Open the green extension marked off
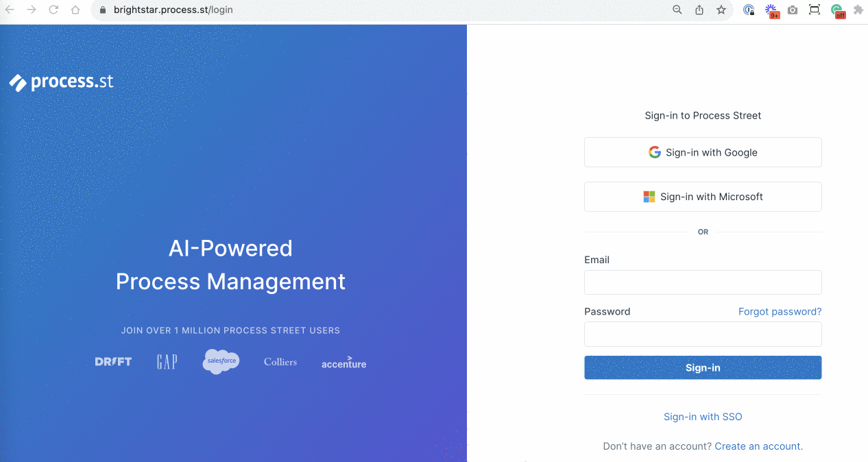868x462 pixels. tap(837, 10)
